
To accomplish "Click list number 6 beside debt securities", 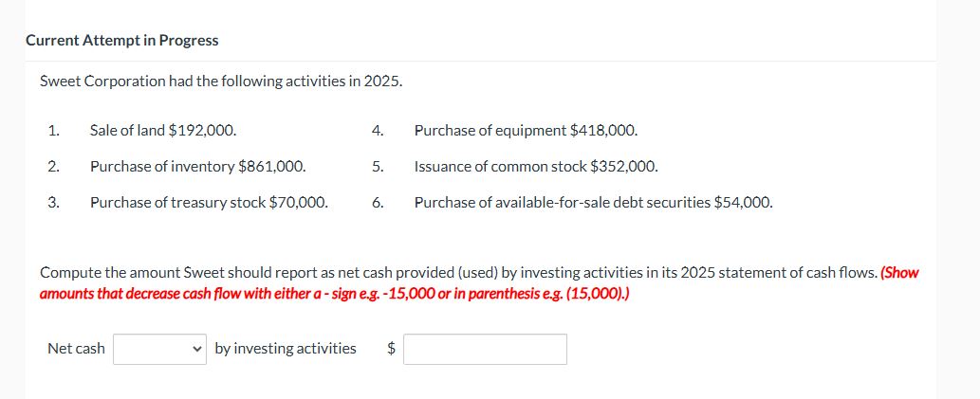I will coord(377,202).
